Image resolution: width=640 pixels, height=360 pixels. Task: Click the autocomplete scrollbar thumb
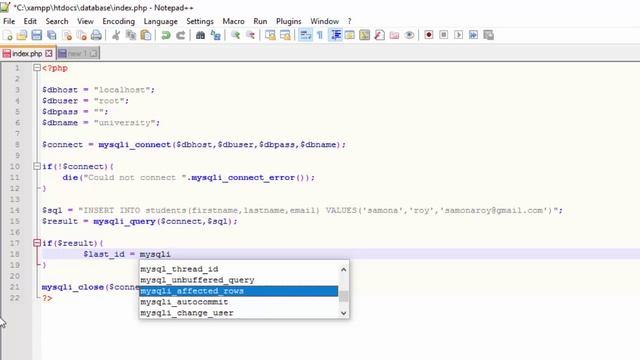tap(344, 296)
